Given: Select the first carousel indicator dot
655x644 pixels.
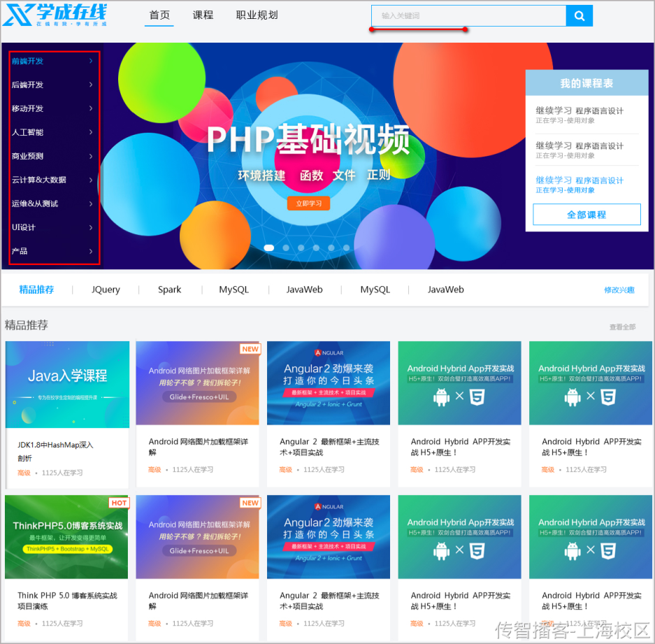Looking at the screenshot, I should click(269, 248).
